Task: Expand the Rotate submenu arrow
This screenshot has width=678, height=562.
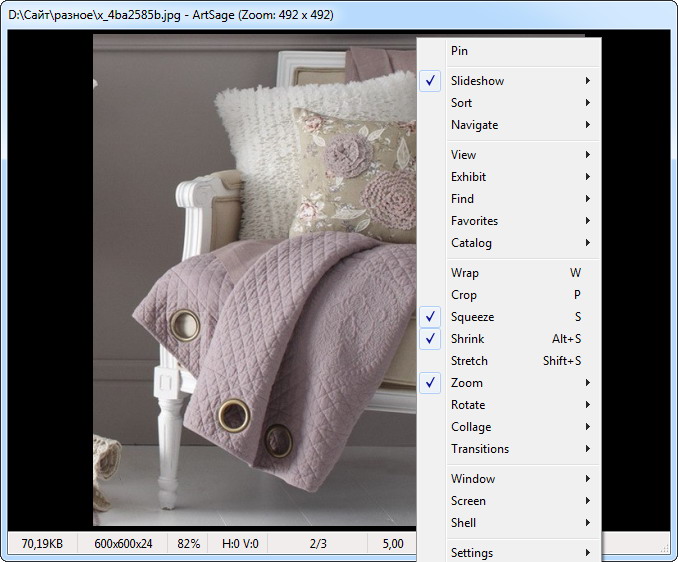Action: pyautogui.click(x=588, y=405)
